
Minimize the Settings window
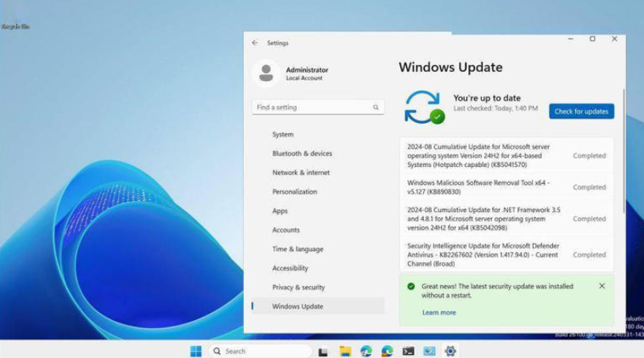coord(571,39)
